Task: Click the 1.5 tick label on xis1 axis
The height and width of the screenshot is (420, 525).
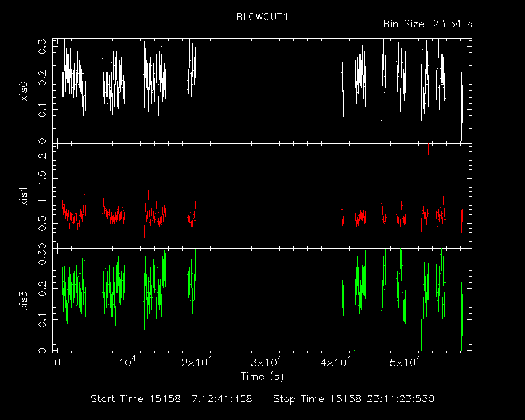Action: [42, 178]
